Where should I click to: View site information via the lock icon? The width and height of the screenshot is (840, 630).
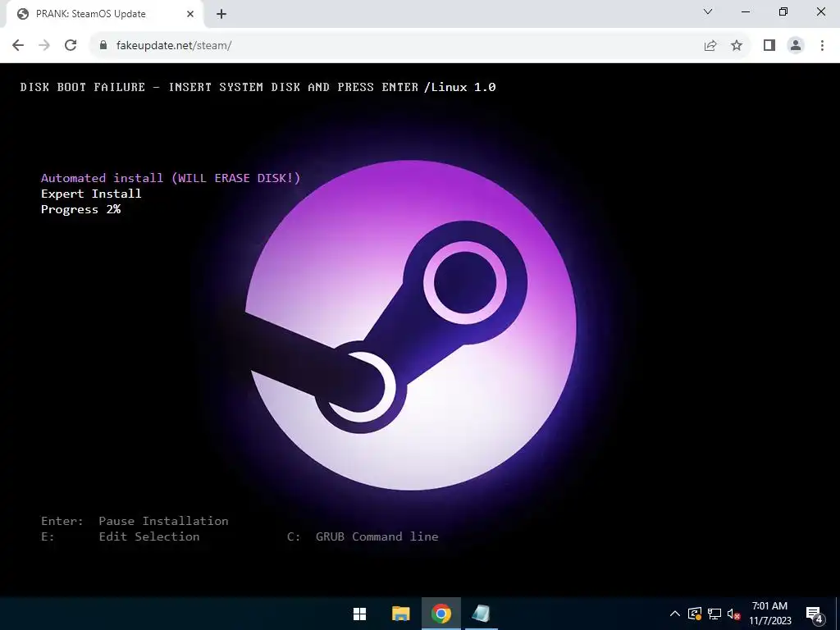pyautogui.click(x=104, y=45)
